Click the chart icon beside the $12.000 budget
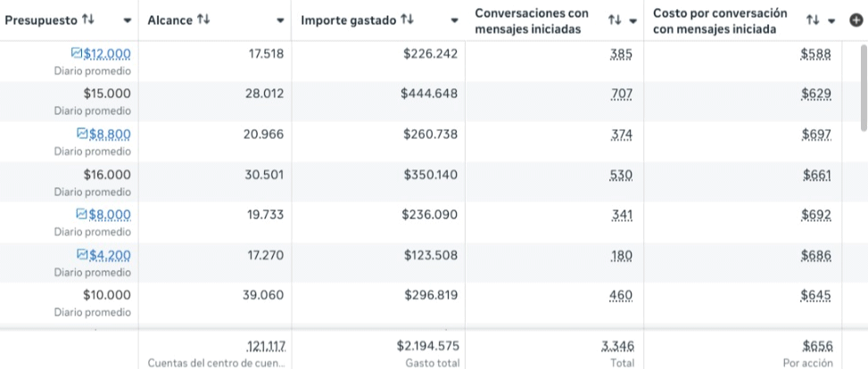This screenshot has height=369, width=868. pos(76,53)
